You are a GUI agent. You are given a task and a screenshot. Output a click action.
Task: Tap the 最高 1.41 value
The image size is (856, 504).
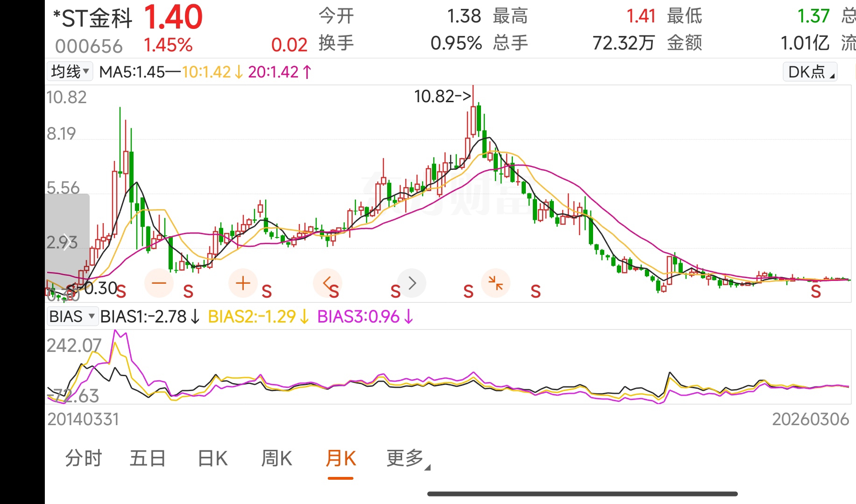(641, 16)
